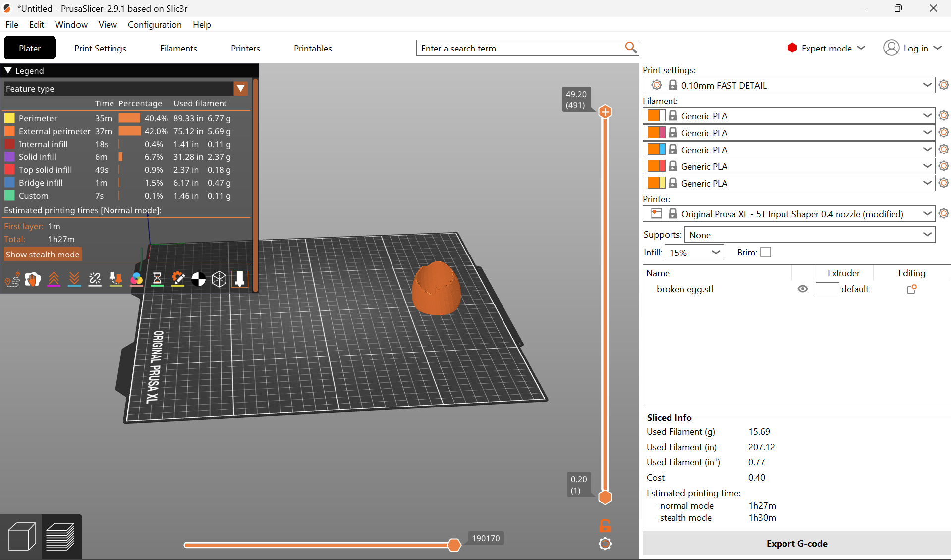Toggle the Wipe moves hand icon

tap(33, 280)
